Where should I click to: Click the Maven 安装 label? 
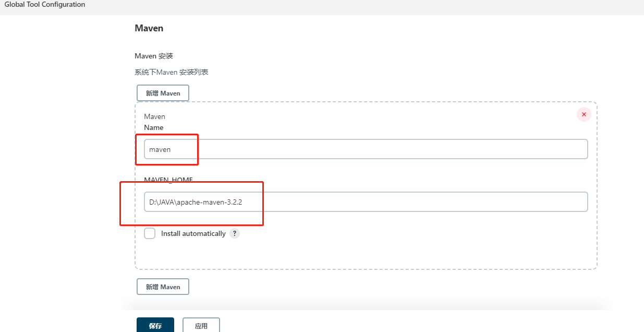coord(154,56)
